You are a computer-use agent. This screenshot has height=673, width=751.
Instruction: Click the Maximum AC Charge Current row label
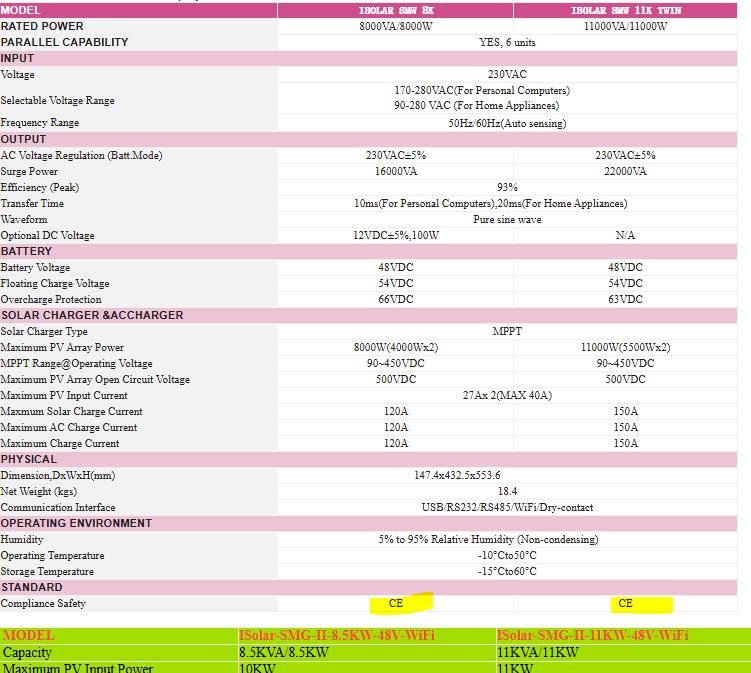click(x=69, y=427)
